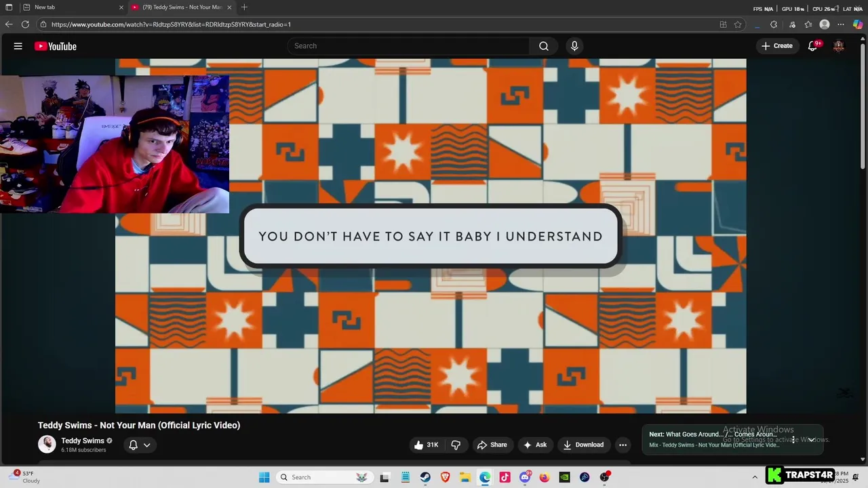Open Brave browser from the taskbar
This screenshot has height=488, width=868.
[x=446, y=477]
